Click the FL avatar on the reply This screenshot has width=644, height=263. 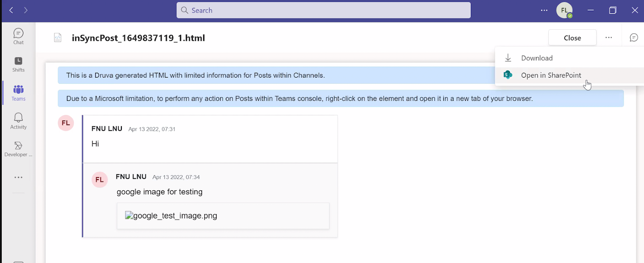pos(99,180)
